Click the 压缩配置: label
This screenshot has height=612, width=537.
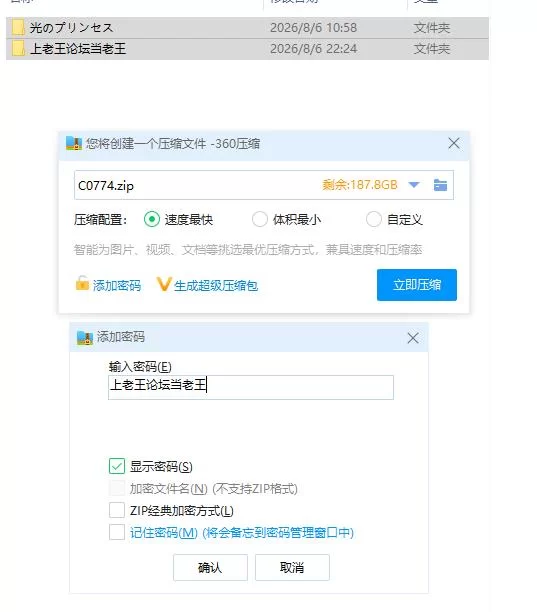click(x=100, y=220)
